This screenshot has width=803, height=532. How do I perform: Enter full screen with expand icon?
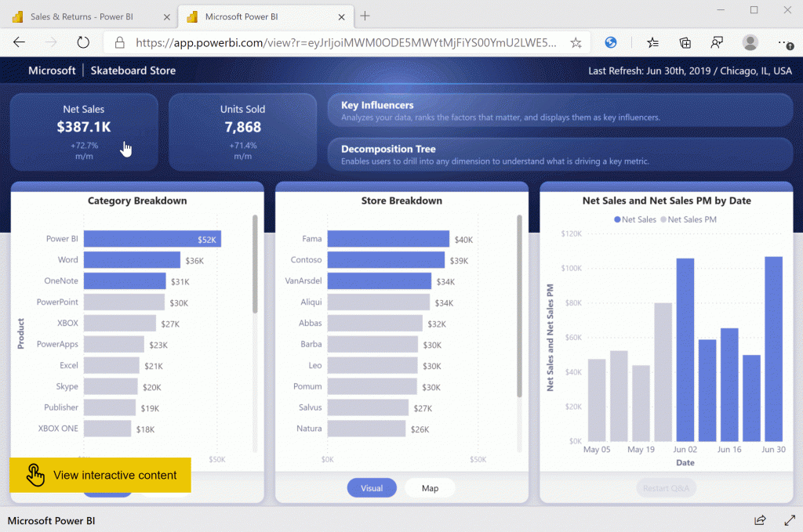click(x=790, y=520)
